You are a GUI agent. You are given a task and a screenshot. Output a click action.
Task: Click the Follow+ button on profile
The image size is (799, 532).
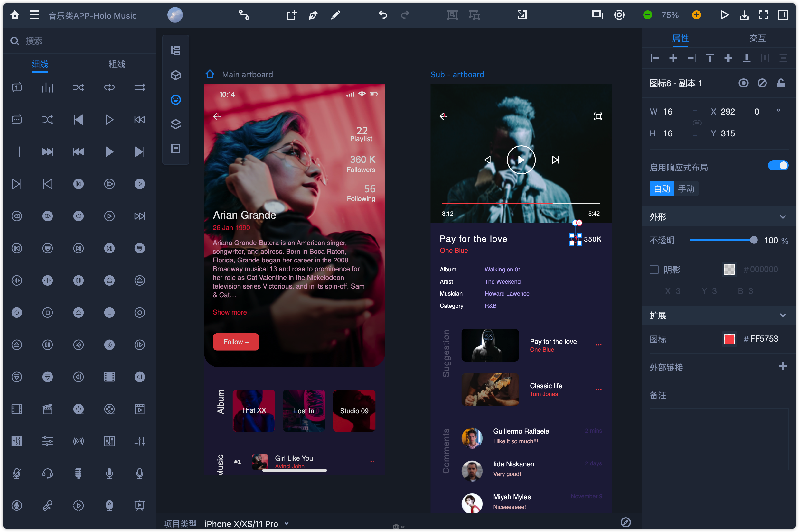[235, 341]
